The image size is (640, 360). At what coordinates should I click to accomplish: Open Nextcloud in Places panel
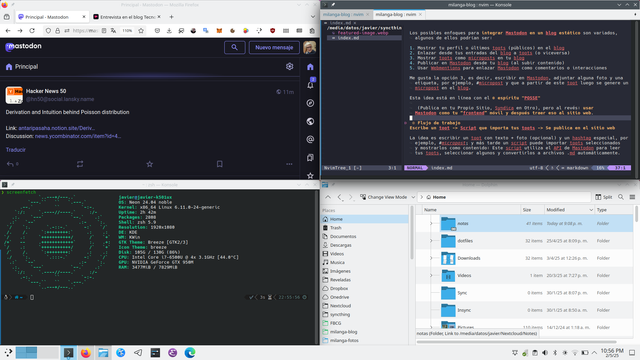pos(340,306)
